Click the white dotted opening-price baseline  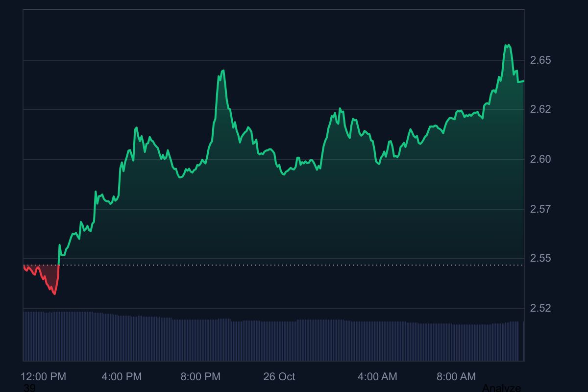(x=294, y=265)
